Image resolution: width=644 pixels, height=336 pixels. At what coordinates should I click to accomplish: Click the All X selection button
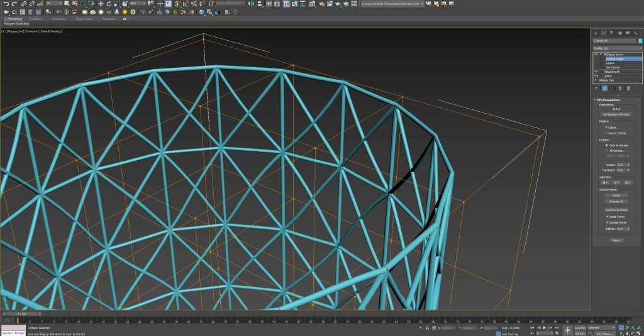point(604,183)
